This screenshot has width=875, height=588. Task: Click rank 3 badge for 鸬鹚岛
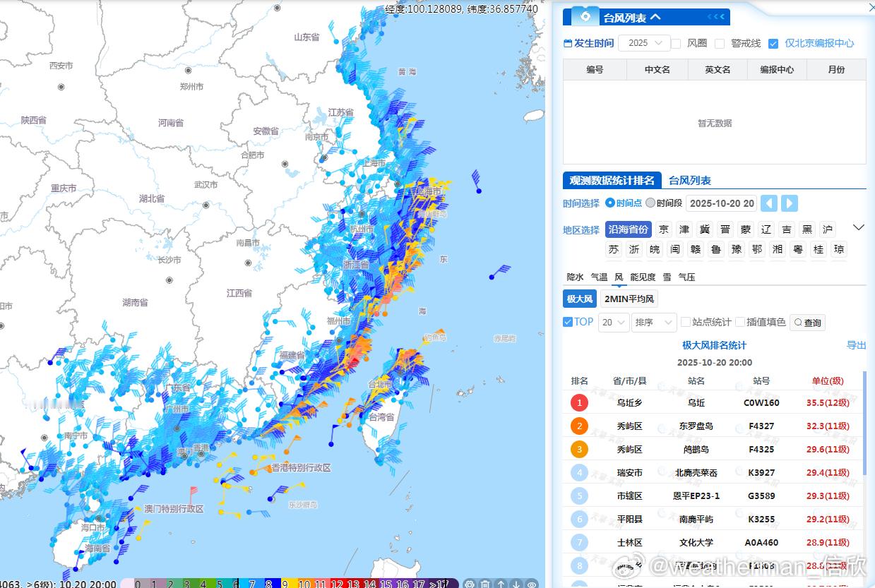coord(579,450)
